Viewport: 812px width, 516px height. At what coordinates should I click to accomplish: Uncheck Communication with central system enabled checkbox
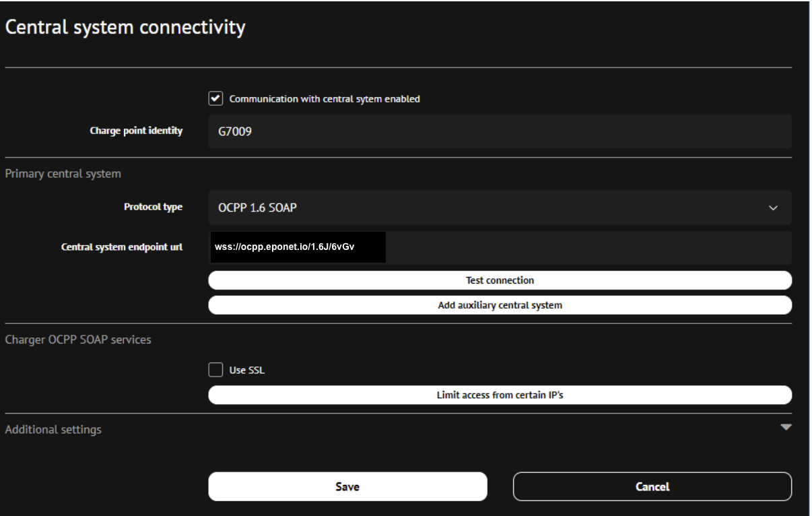coord(215,99)
